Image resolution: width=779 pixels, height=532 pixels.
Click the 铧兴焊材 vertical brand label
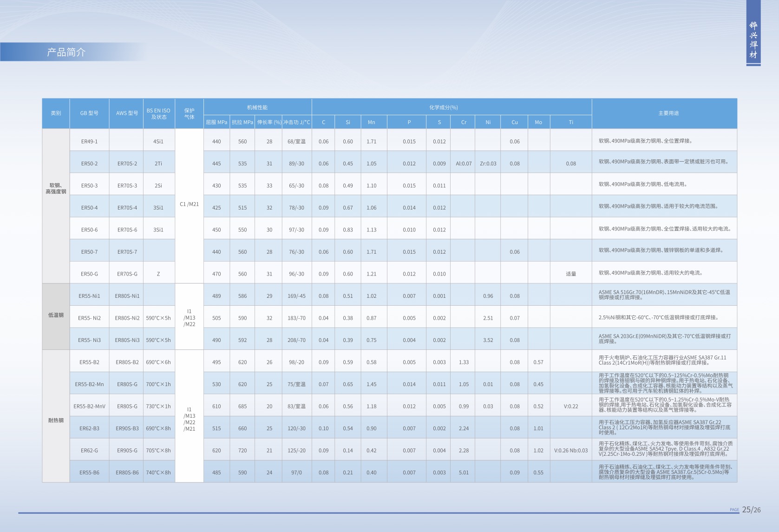pos(753,40)
